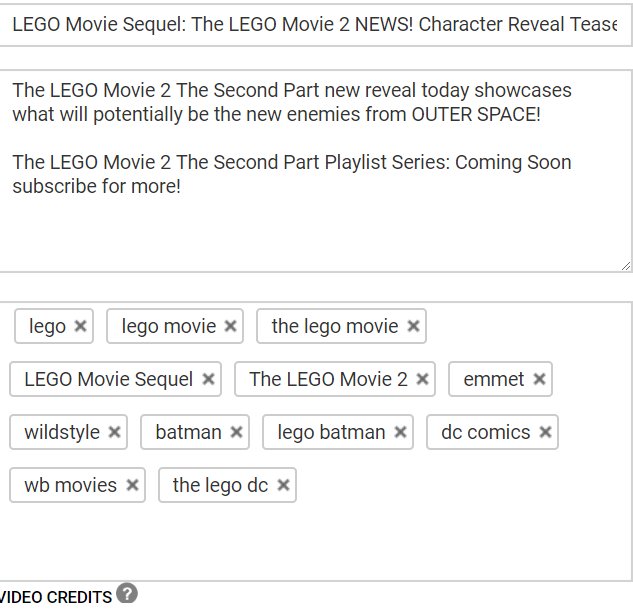Remove the 'lego movie' tag
This screenshot has height=614, width=633.
pyautogui.click(x=231, y=326)
